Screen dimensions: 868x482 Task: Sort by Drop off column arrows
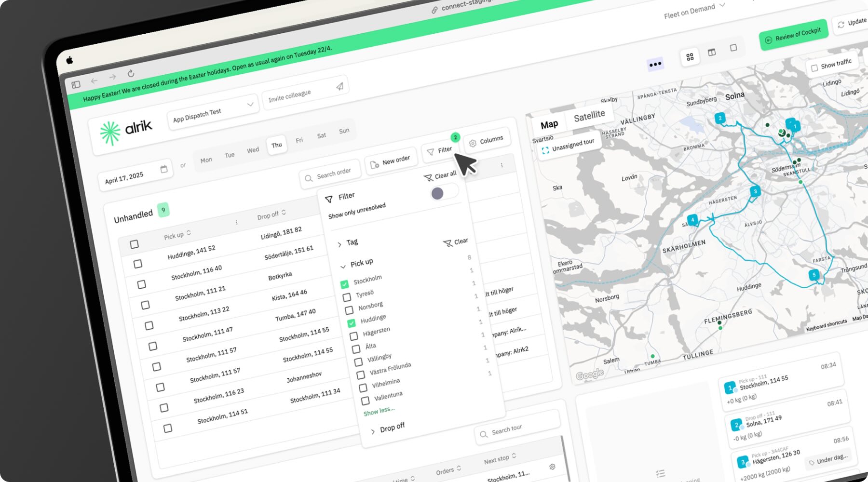point(284,213)
